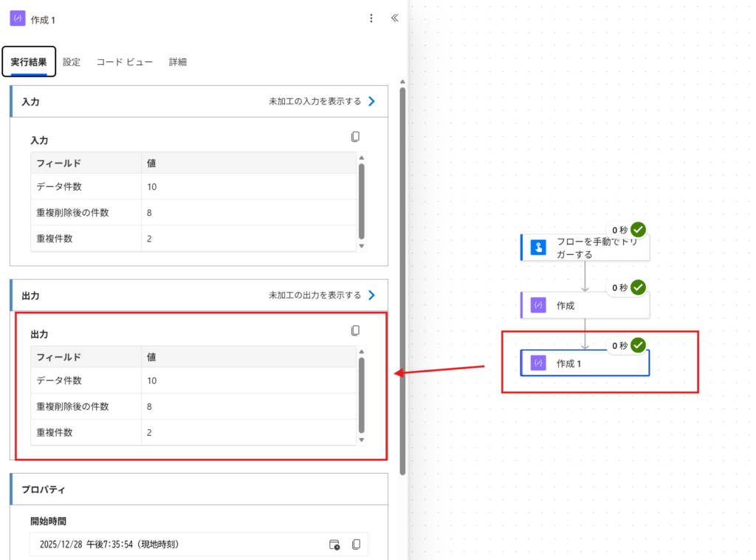Click the 開始時間 timestamp field
The width and height of the screenshot is (756, 560).
tap(177, 544)
